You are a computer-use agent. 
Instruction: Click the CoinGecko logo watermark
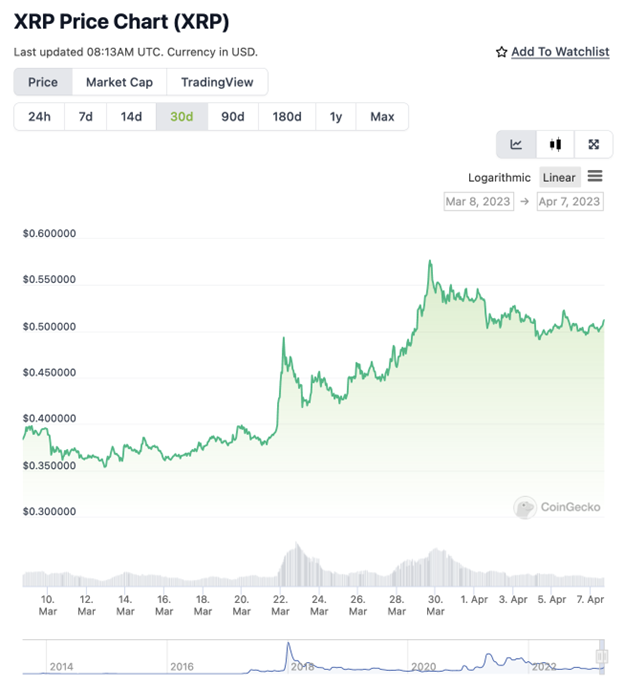click(525, 507)
